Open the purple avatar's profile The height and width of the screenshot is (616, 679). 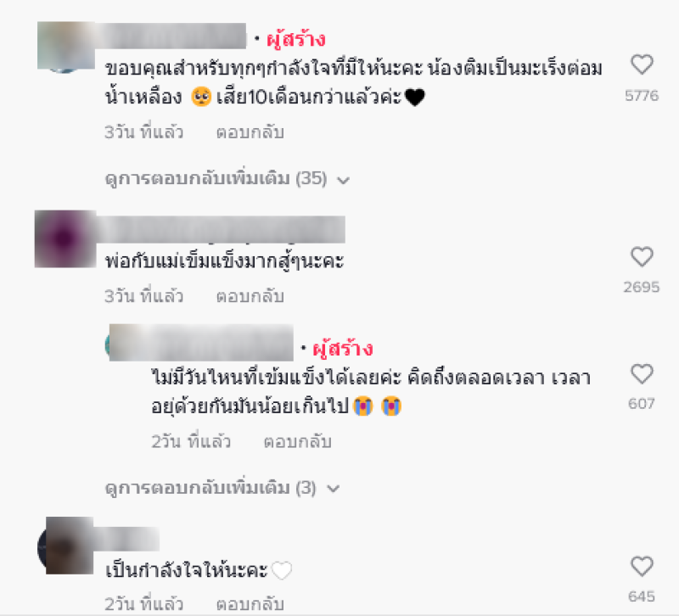point(65,238)
